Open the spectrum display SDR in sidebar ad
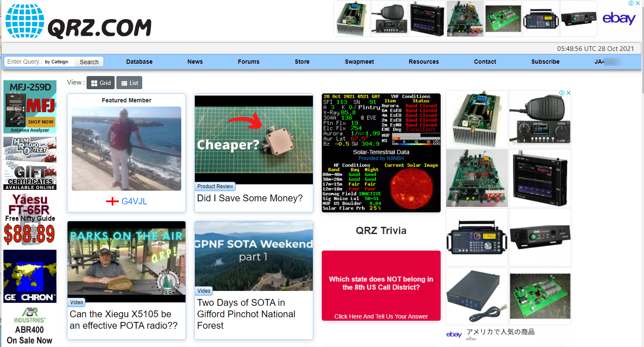Viewport: 644px width, 347px height. coord(540,178)
